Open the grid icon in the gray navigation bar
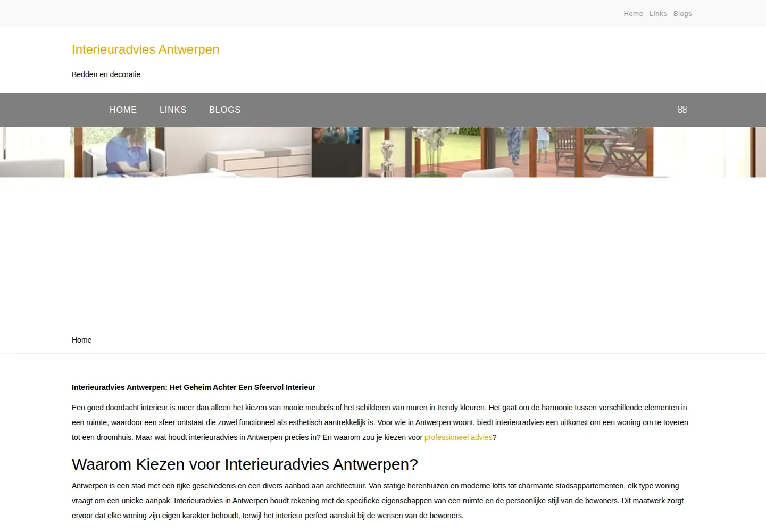Viewport: 766px width, 532px height. click(682, 109)
